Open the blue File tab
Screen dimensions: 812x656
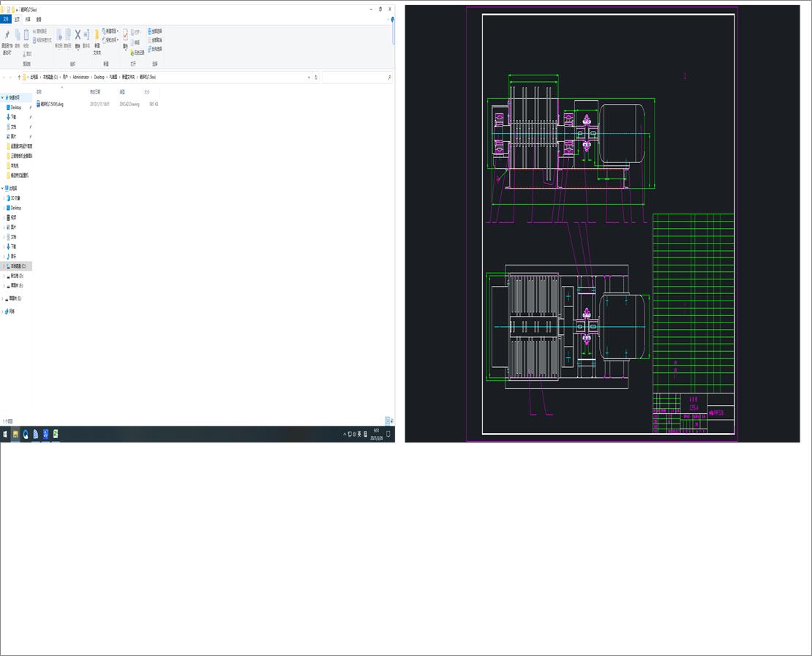[7, 20]
